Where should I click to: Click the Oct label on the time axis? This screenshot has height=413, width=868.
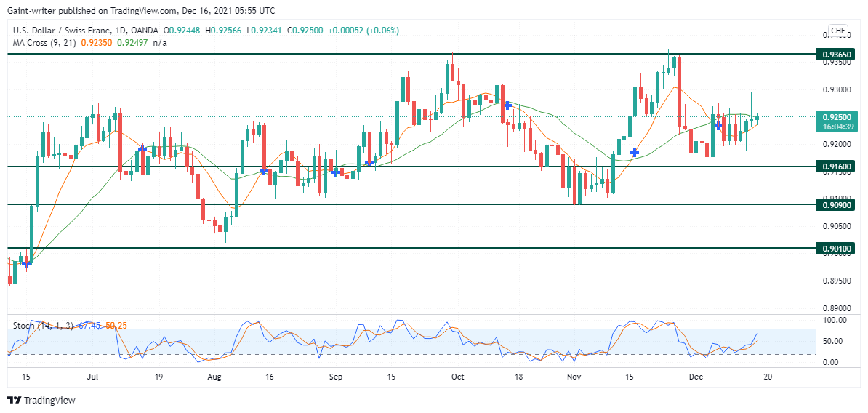(x=457, y=377)
